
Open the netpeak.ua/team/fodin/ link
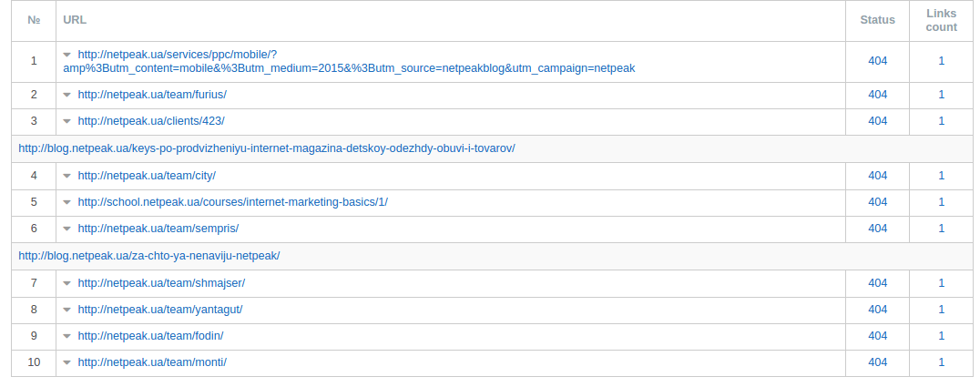tap(150, 336)
